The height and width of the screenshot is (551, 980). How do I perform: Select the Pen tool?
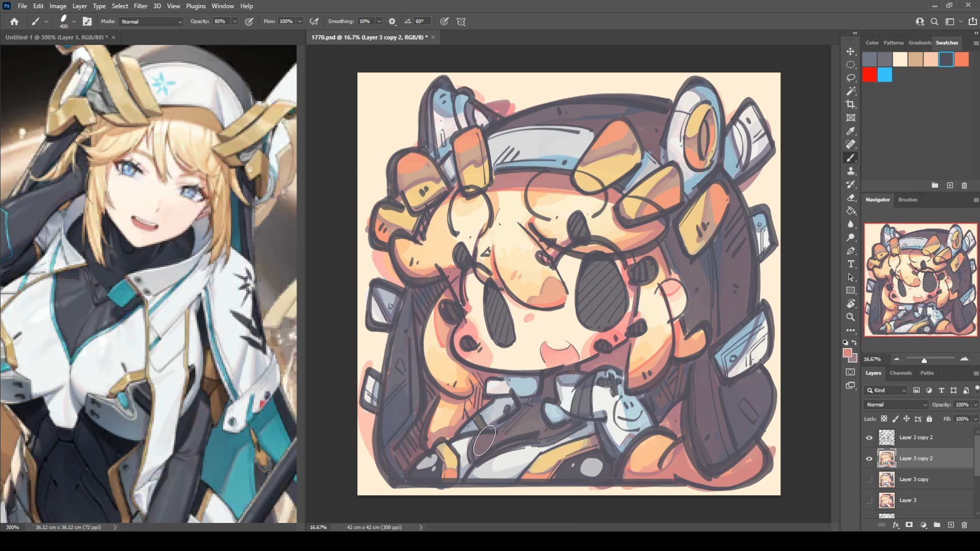850,251
